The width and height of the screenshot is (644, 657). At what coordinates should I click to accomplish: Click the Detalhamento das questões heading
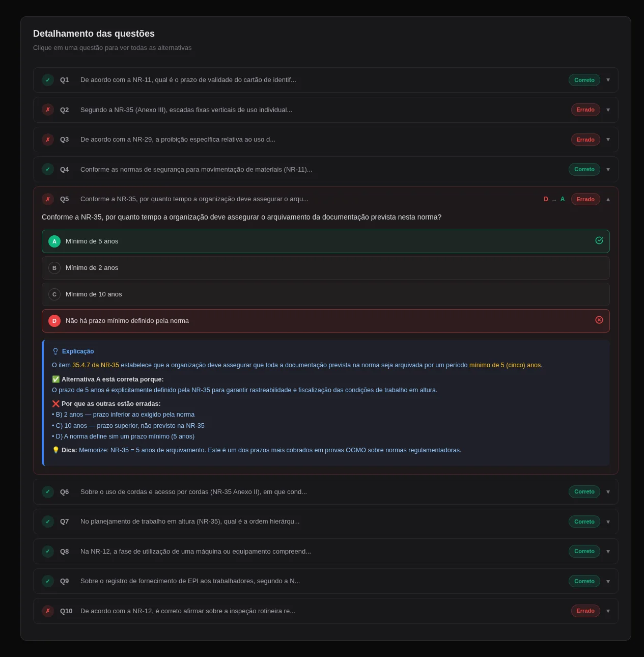pyautogui.click(x=94, y=34)
